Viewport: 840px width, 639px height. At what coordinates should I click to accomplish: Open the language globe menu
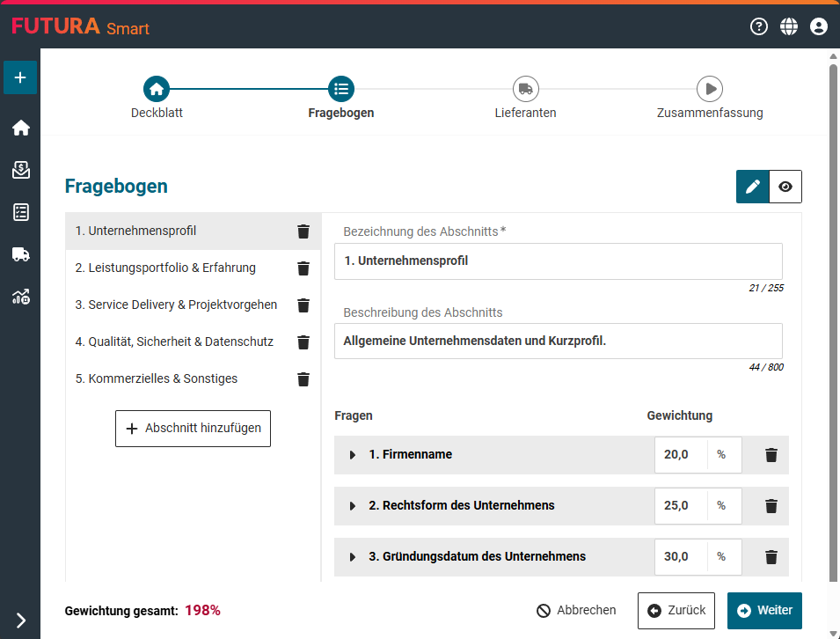[789, 26]
